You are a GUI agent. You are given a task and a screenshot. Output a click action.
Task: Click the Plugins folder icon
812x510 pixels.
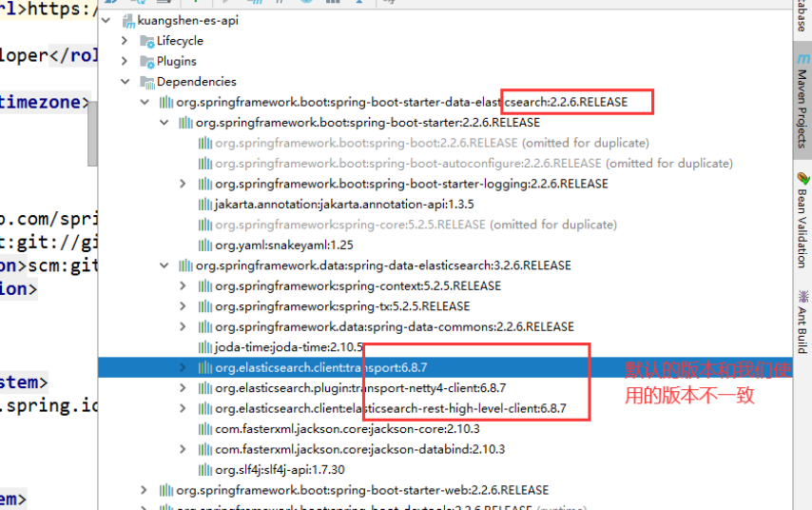click(x=146, y=62)
